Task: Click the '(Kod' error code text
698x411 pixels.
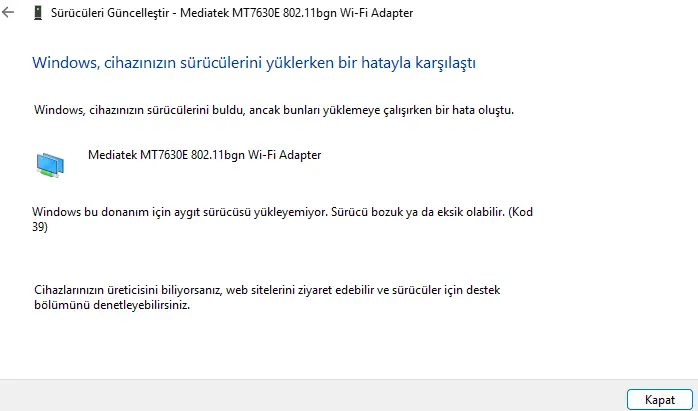Action: [520, 212]
